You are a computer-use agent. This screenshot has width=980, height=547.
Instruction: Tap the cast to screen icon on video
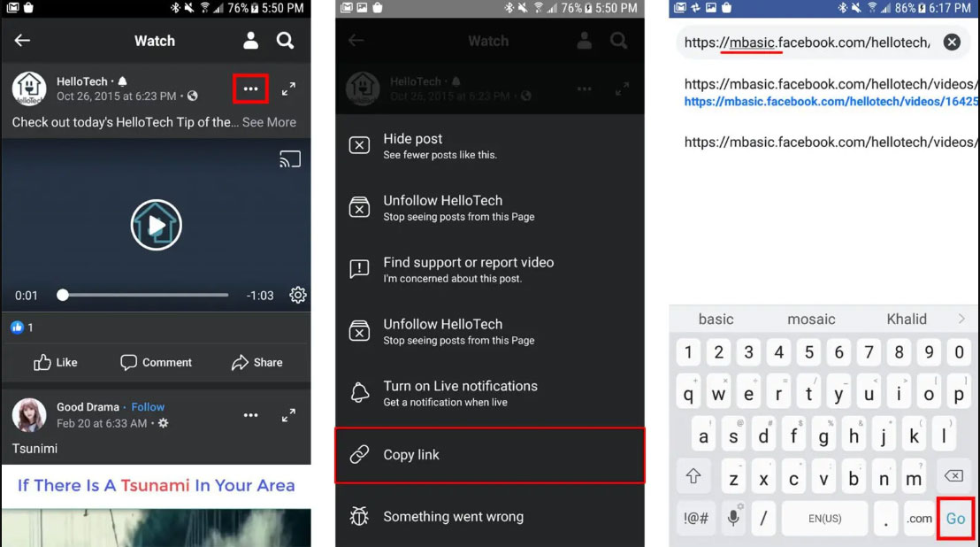[x=290, y=158]
